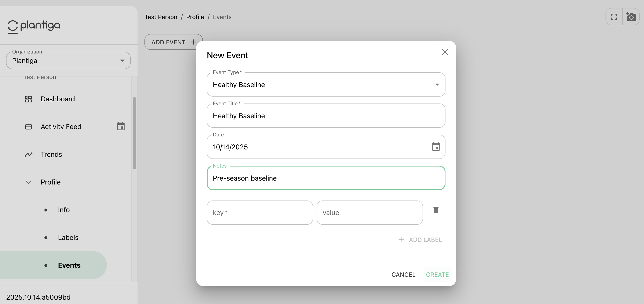
Task: Click the Cancel button
Action: (403, 275)
